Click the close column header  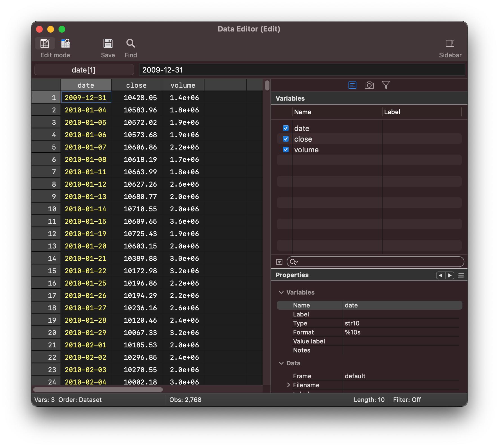click(136, 85)
